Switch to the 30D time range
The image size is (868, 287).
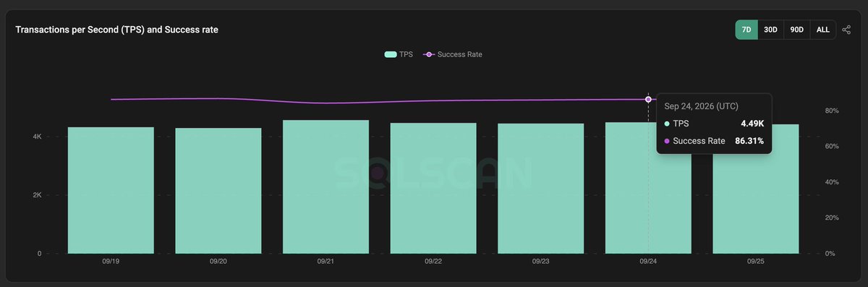[x=770, y=30]
